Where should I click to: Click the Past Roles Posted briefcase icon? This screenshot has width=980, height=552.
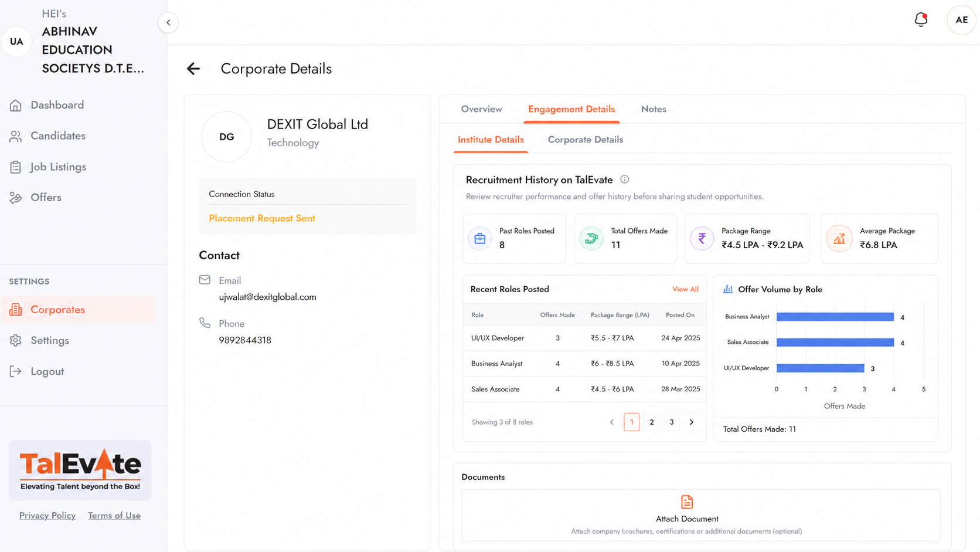[x=480, y=239]
